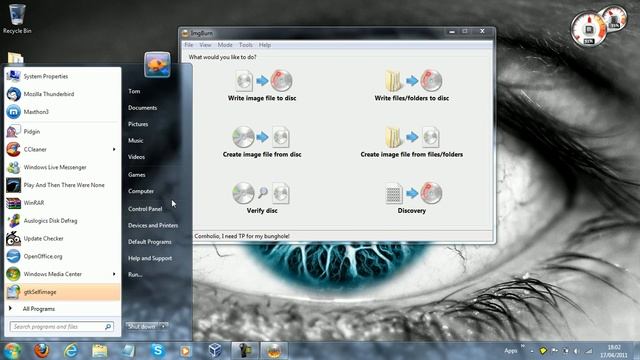640x360 pixels.
Task: Open ImgBurn File menu
Action: pyautogui.click(x=189, y=45)
